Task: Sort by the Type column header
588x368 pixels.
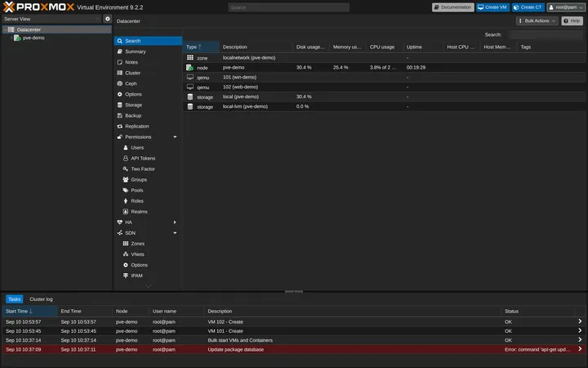Action: click(x=201, y=47)
